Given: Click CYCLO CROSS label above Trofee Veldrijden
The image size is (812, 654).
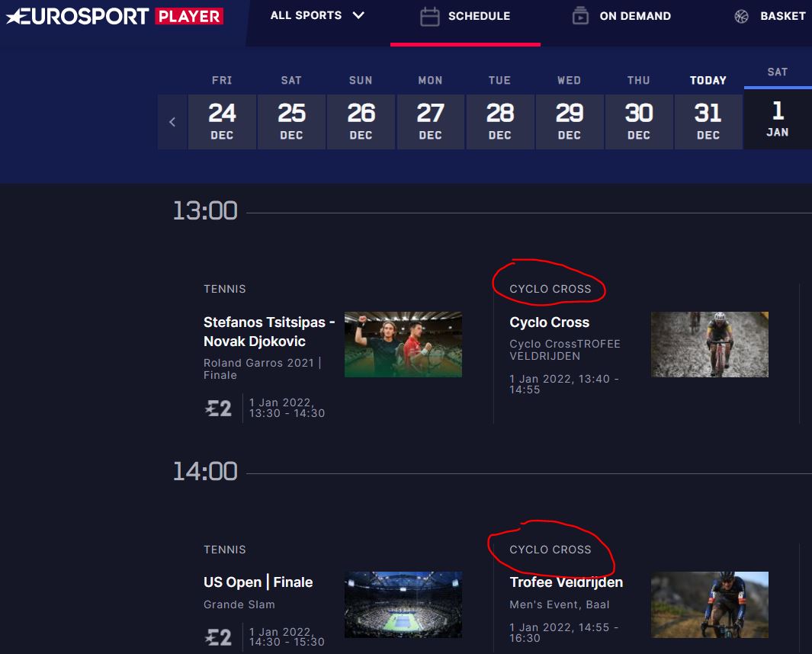Looking at the screenshot, I should (x=550, y=550).
